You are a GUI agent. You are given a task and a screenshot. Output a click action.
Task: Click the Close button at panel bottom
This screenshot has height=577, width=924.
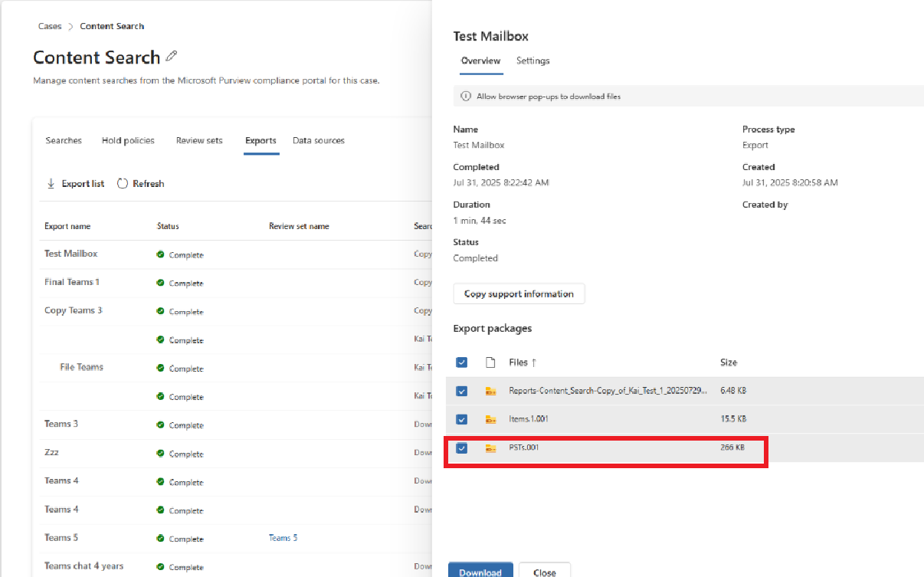click(x=545, y=571)
